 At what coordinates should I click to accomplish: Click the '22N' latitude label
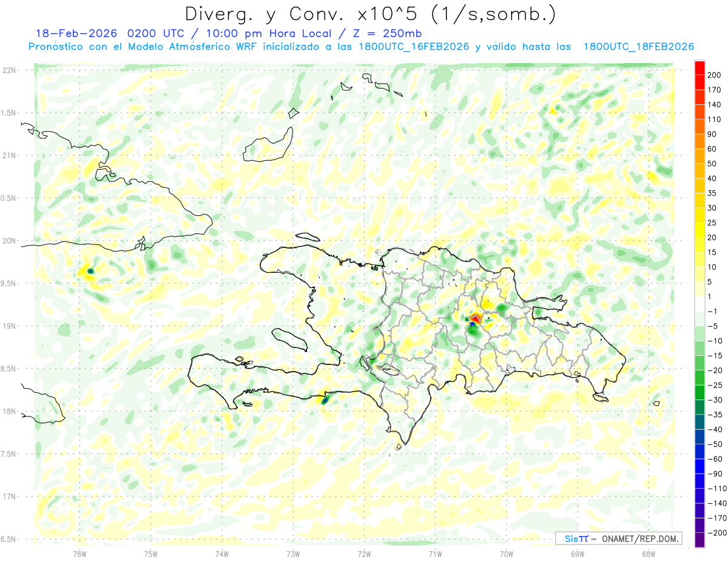[x=9, y=70]
